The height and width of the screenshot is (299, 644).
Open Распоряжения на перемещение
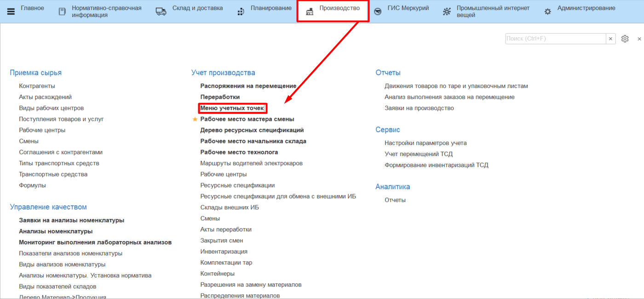pyautogui.click(x=248, y=86)
